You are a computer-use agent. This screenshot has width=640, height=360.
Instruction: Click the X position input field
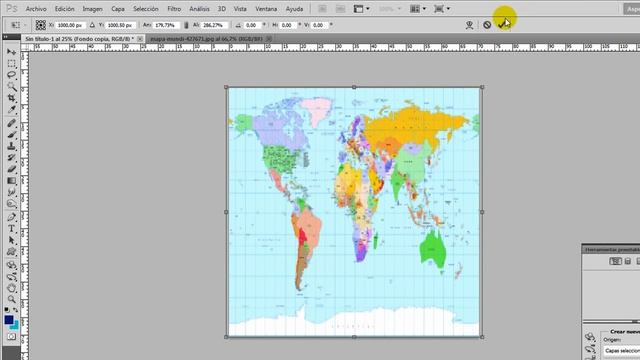point(70,25)
